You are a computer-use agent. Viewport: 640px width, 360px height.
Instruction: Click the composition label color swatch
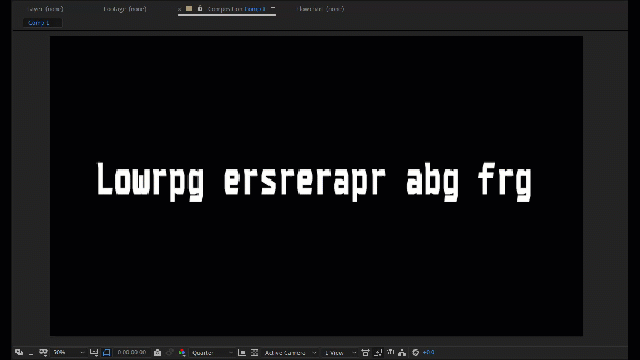[x=189, y=8]
